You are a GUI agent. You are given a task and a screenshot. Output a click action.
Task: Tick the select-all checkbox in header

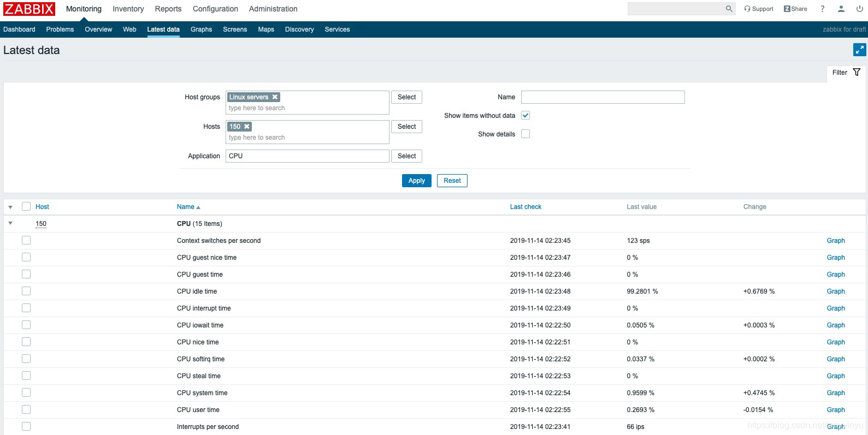(x=26, y=206)
